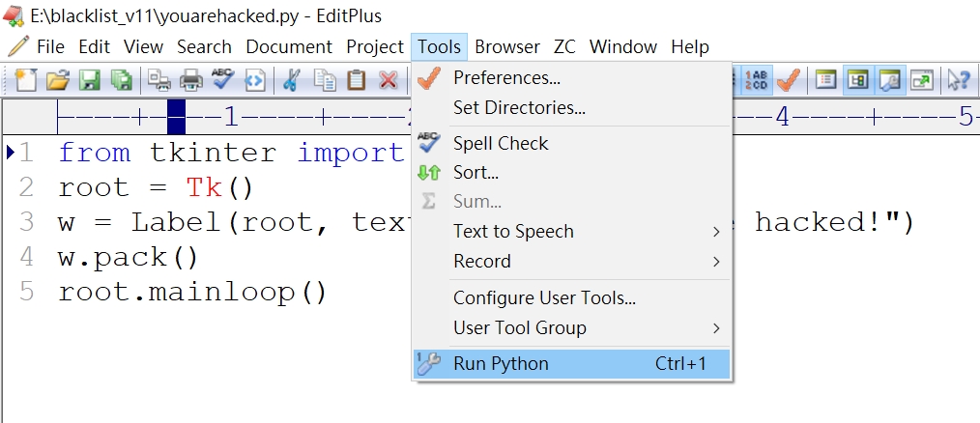Place cursor in 'w.pack()' line
Viewport: 980px width, 423px height.
point(129,258)
